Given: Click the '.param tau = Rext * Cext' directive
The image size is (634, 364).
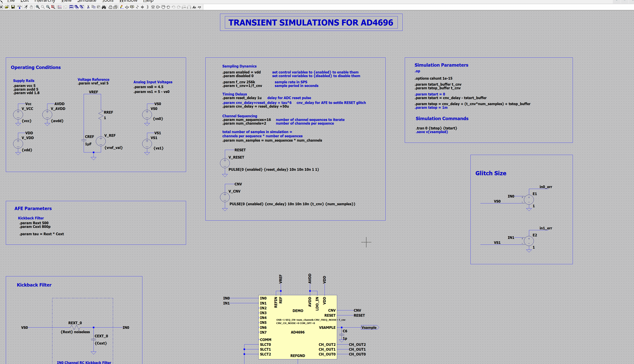Looking at the screenshot, I should 42,234.
